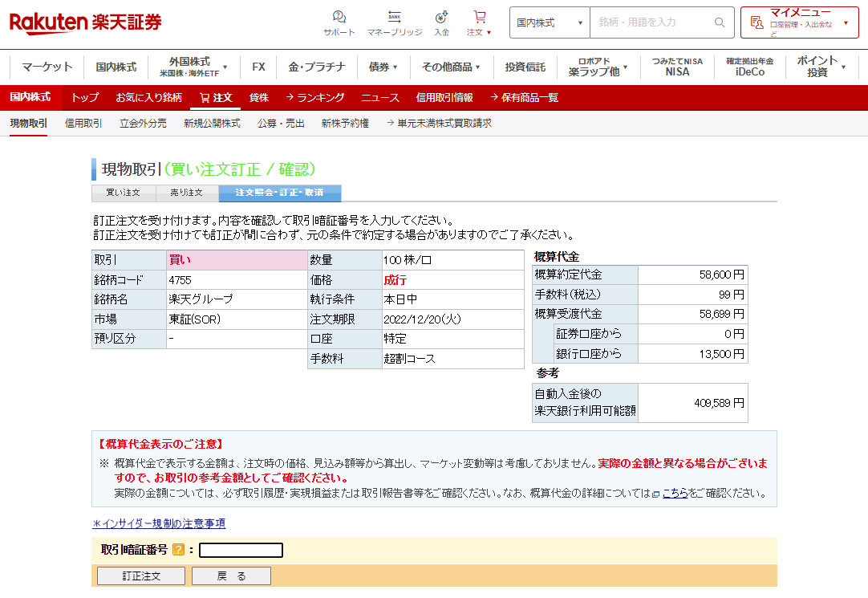Click the deposit (入金) icon

[441, 18]
